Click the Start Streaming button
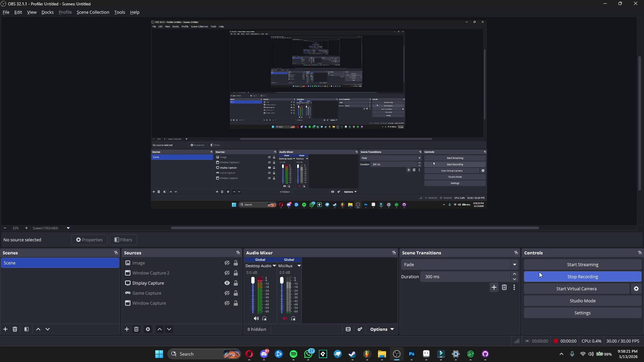Image resolution: width=644 pixels, height=362 pixels. click(x=583, y=264)
